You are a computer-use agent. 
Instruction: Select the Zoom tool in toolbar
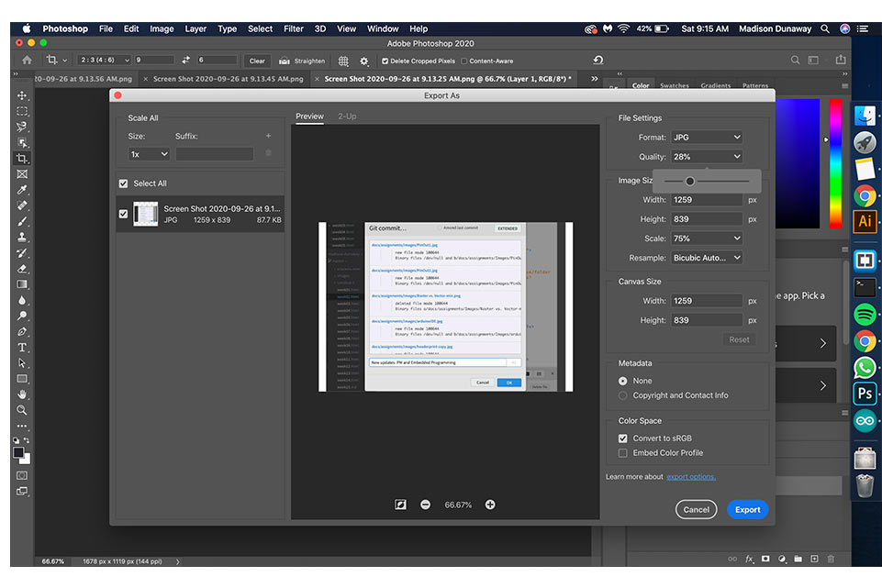22,410
